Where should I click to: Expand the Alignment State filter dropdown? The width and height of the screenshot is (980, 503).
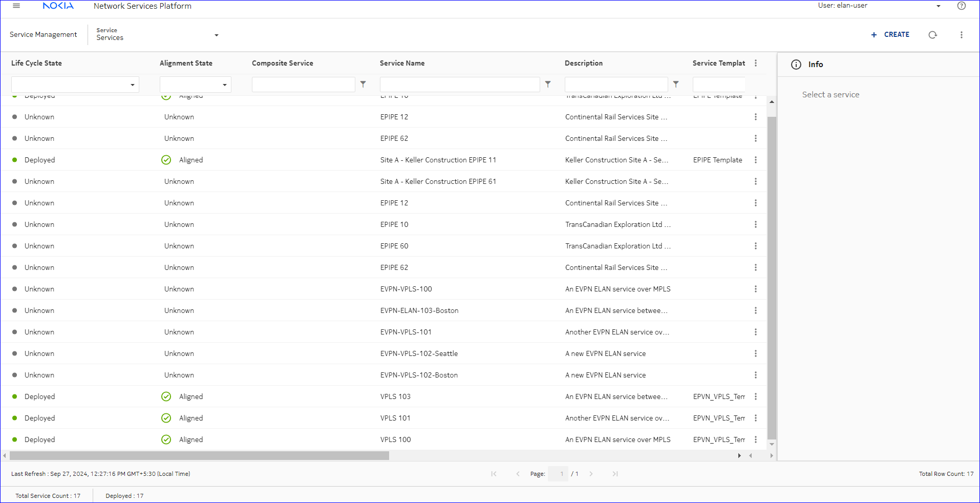224,85
